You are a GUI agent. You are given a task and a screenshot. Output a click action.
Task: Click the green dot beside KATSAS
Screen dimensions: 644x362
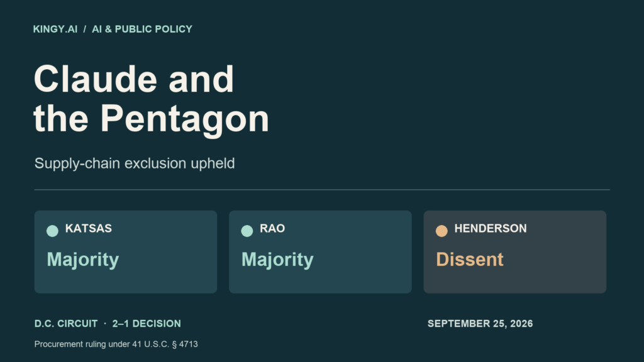(x=53, y=231)
